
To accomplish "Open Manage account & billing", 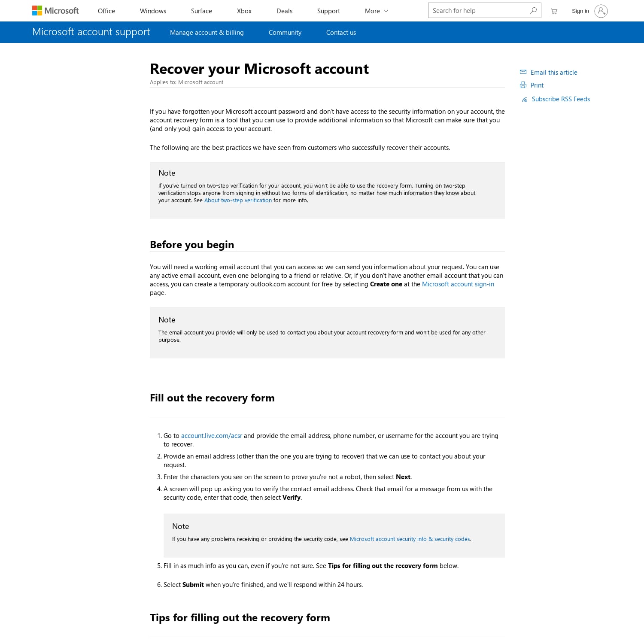I will click(x=207, y=33).
